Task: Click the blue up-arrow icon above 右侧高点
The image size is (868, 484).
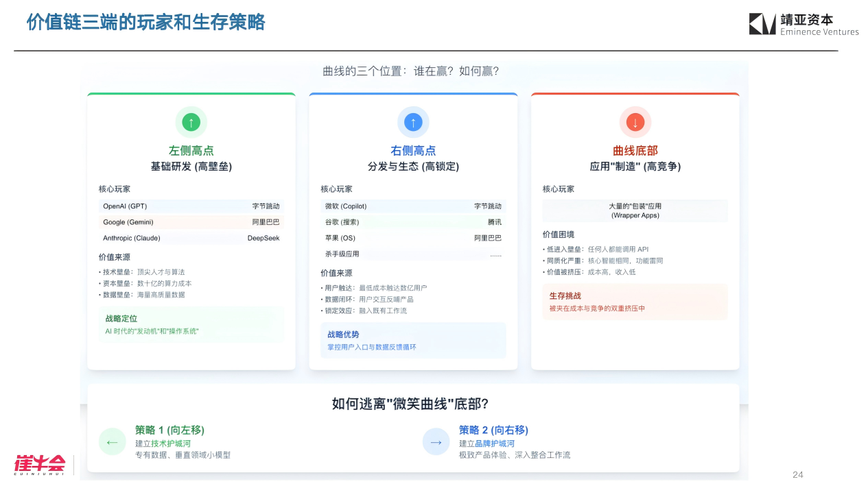Action: (x=413, y=123)
